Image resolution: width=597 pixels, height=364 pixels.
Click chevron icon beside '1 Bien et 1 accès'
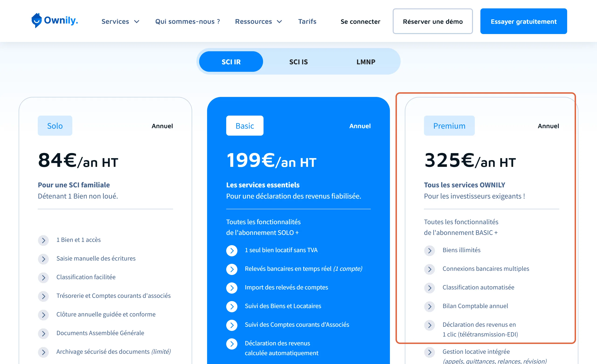point(43,240)
